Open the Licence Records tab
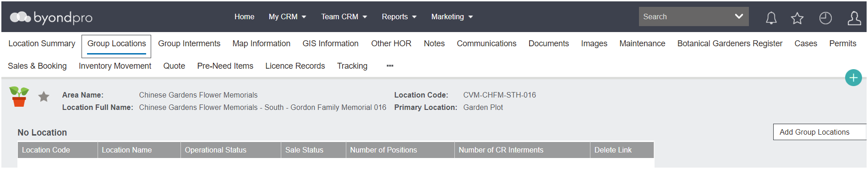 coord(295,66)
